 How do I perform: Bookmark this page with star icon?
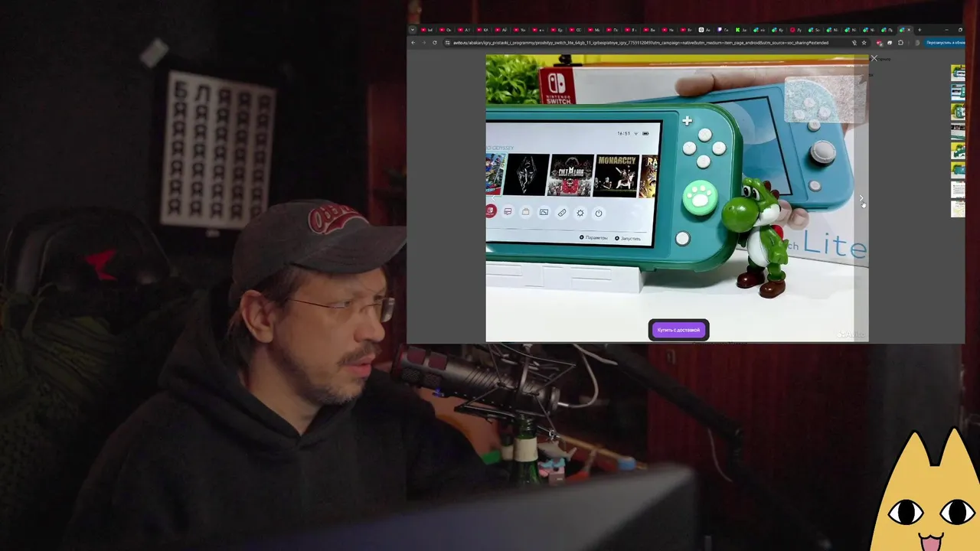click(x=864, y=43)
